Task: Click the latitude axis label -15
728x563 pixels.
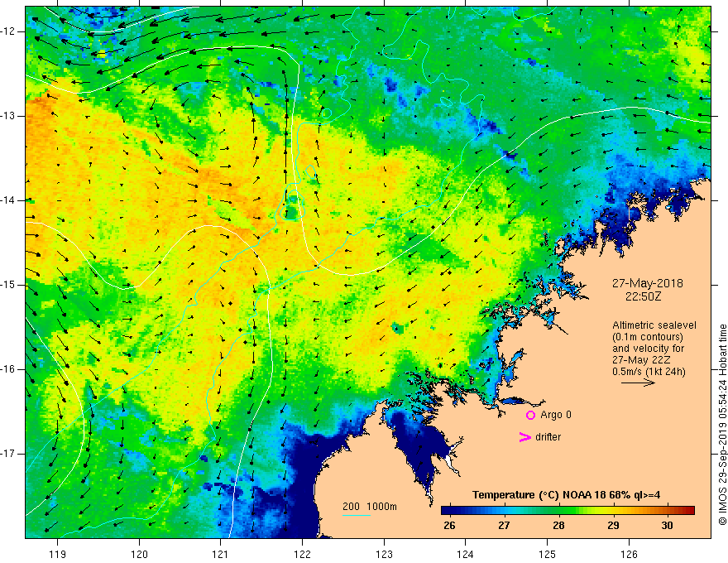Action: tap(9, 285)
